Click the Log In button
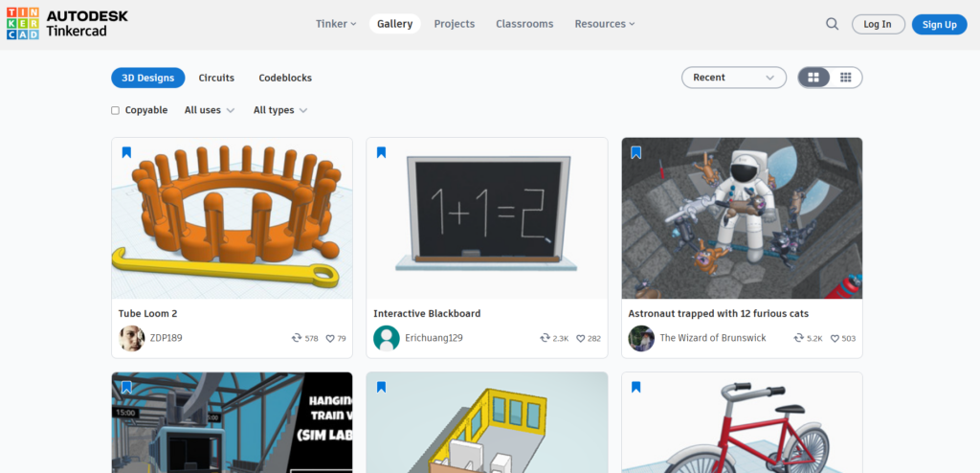980x473 pixels. [878, 24]
